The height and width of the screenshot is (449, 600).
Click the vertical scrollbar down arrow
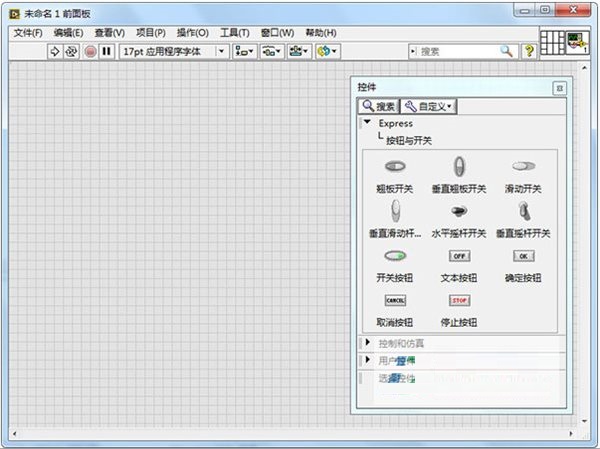(x=584, y=421)
